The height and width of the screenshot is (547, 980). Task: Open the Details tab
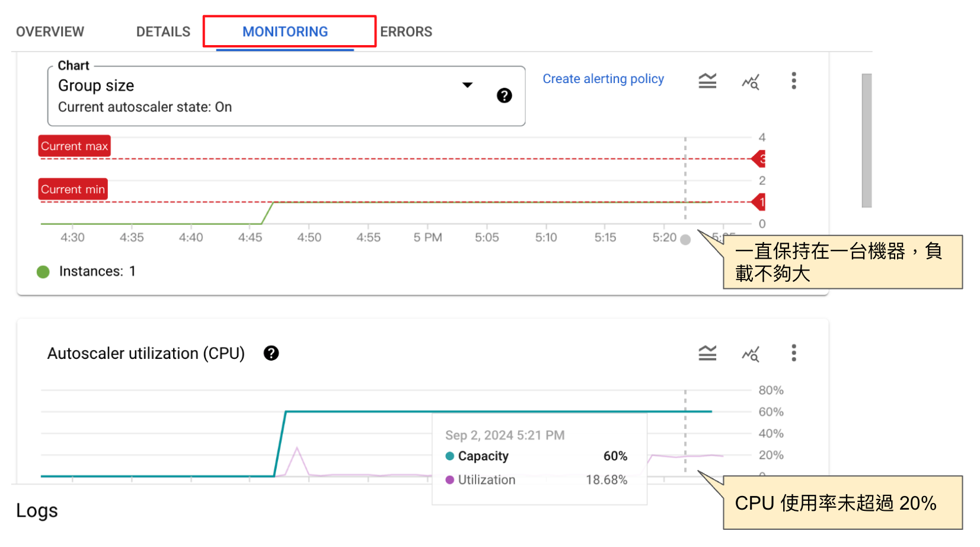(x=163, y=32)
